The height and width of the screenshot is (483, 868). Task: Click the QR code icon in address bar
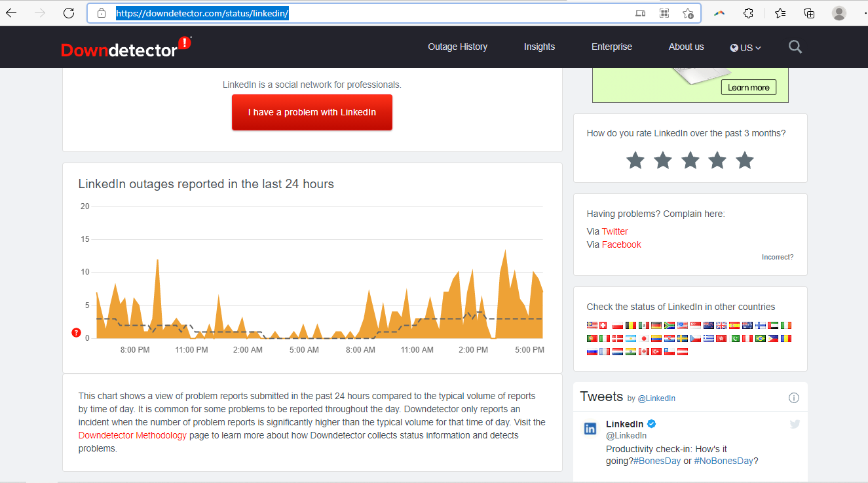(664, 13)
